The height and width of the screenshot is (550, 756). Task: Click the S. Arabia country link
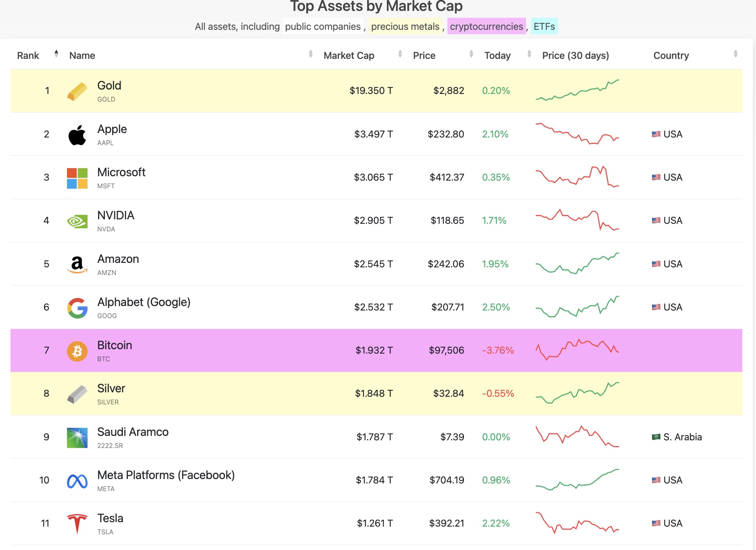(683, 437)
